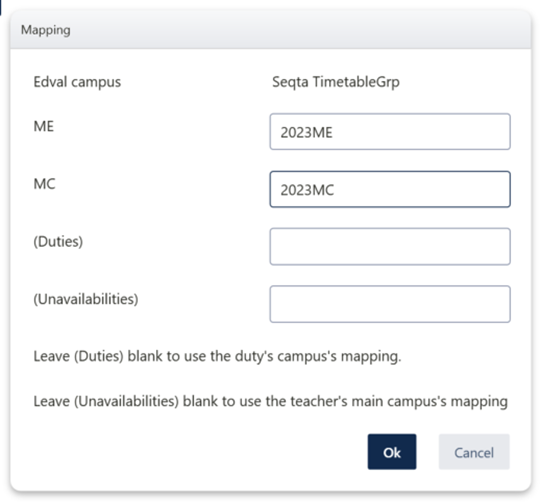The image size is (542, 502).
Task: Click the ME campus label
Action: pyautogui.click(x=44, y=126)
